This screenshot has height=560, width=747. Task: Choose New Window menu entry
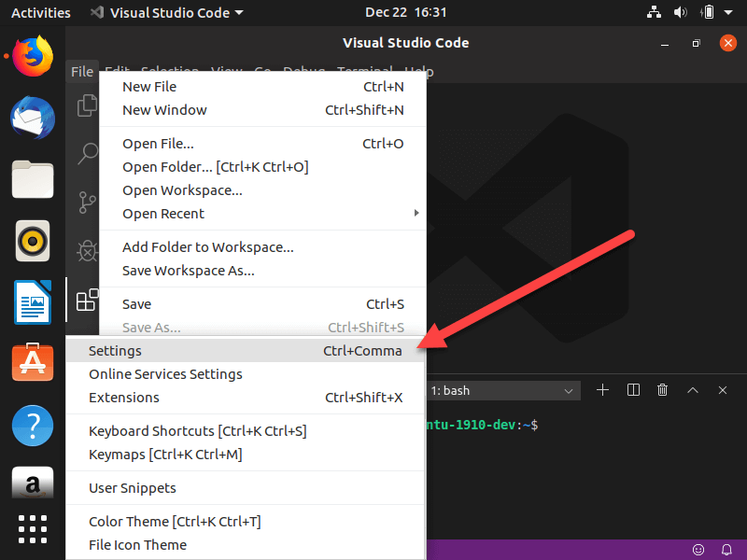[x=262, y=110]
